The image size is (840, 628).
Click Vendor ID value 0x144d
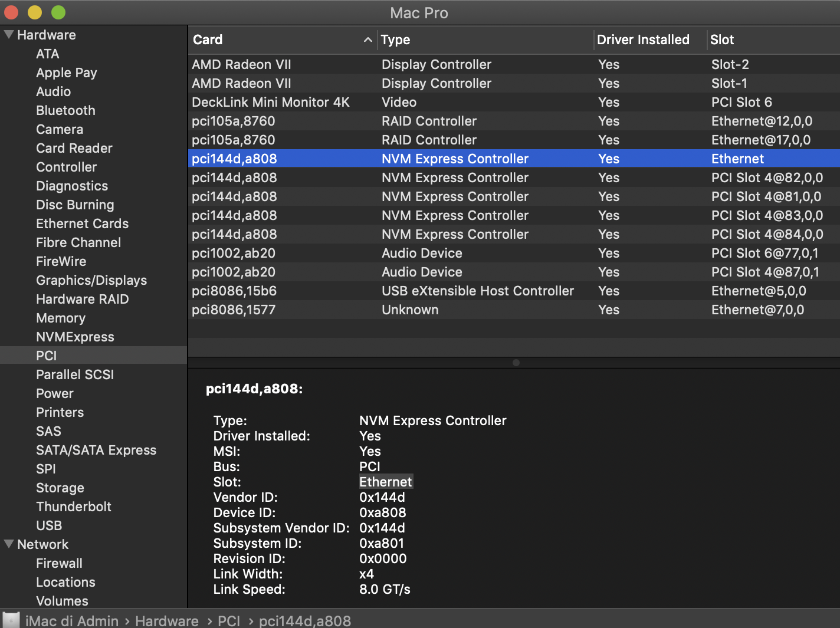click(x=382, y=497)
